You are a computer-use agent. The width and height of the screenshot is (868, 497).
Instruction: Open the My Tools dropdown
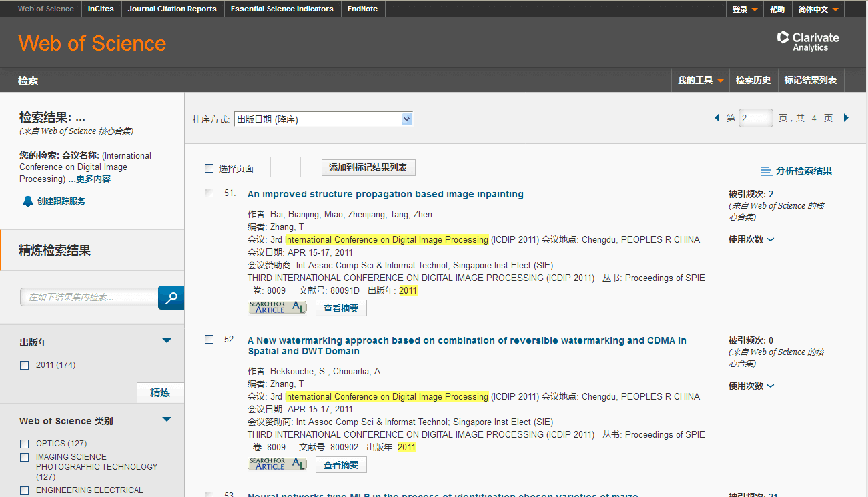[700, 80]
